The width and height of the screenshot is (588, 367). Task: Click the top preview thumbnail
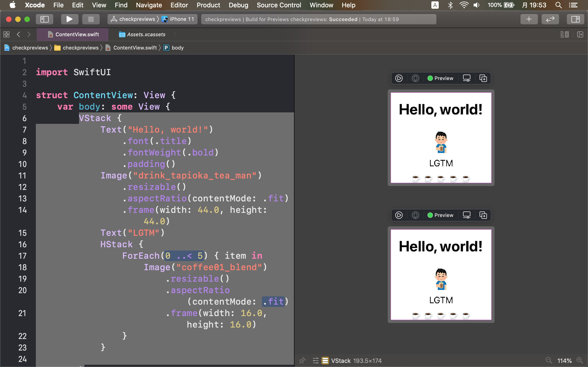point(441,138)
